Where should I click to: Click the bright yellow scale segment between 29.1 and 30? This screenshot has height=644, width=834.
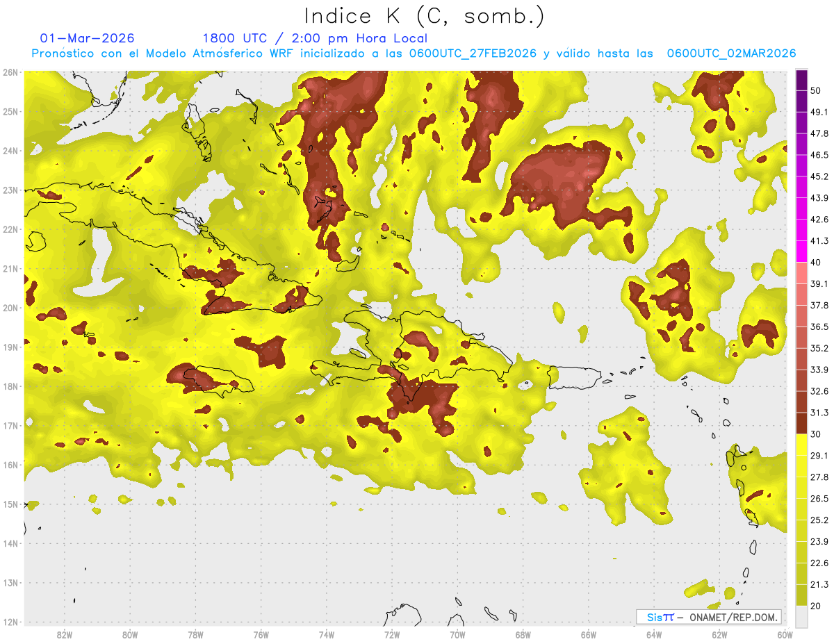pos(801,445)
